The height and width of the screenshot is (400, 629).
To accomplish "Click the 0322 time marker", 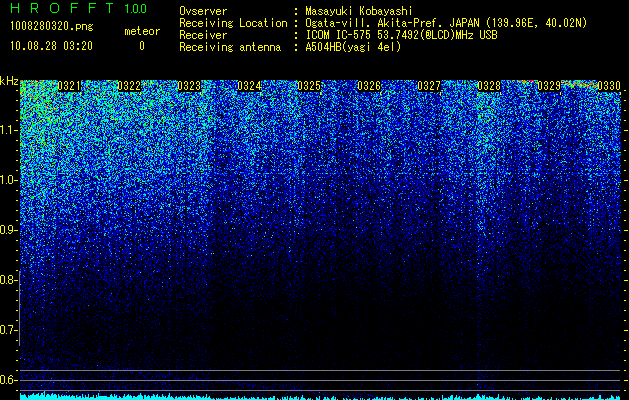I will tap(129, 86).
